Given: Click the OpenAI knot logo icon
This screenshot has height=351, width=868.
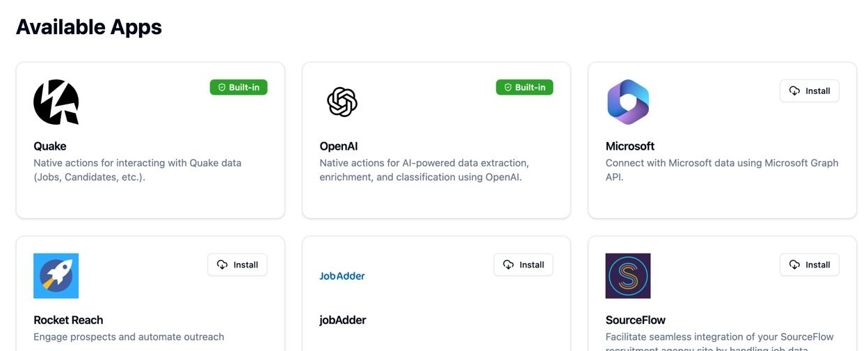Looking at the screenshot, I should [342, 102].
